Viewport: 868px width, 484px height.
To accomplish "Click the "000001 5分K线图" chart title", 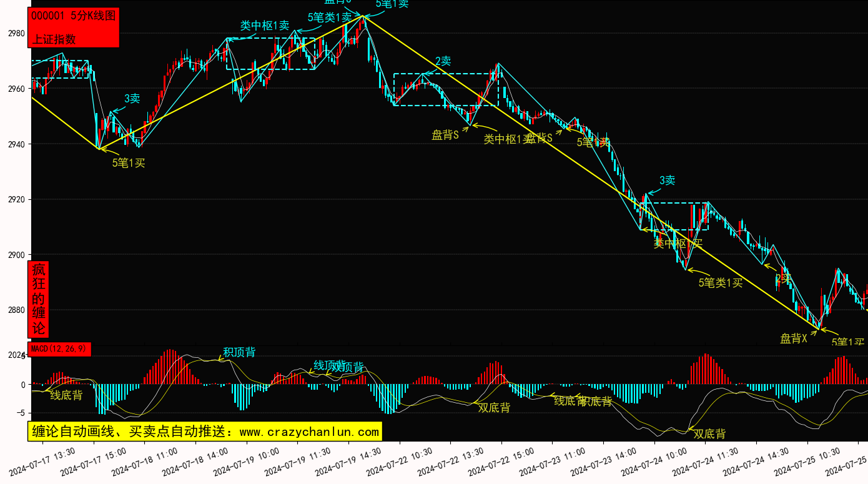I will click(x=73, y=16).
